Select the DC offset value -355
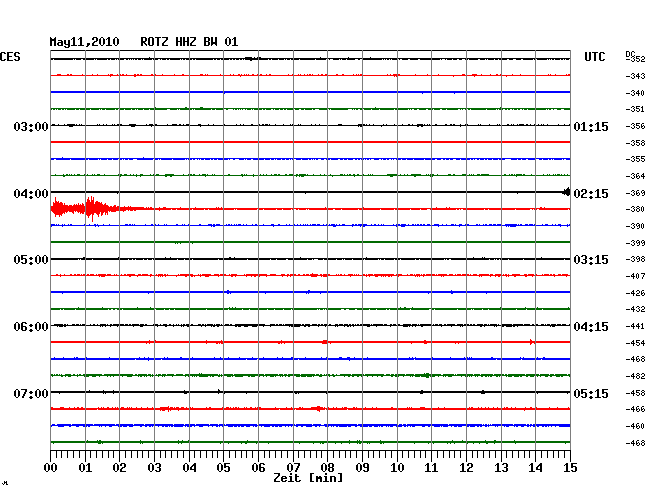 635,159
